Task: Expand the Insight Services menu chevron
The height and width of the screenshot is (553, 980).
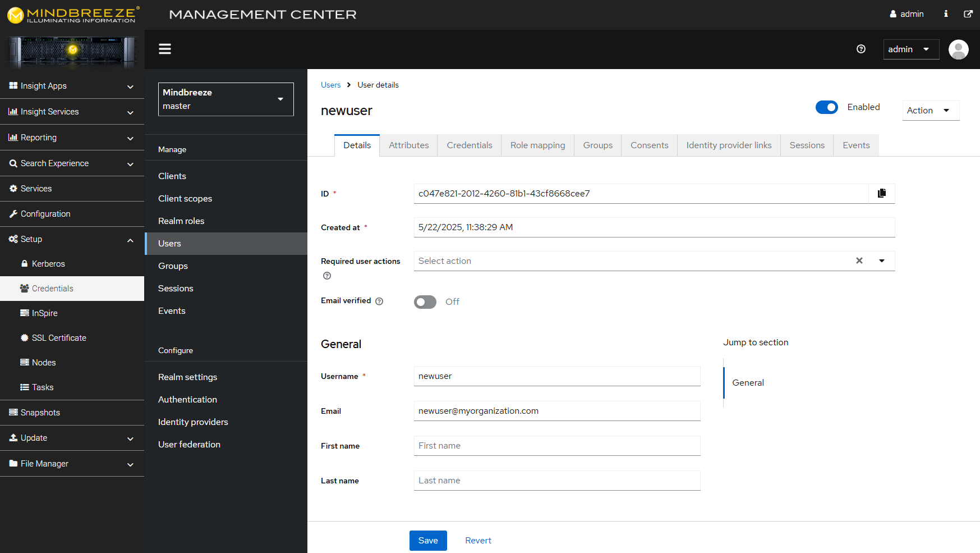Action: coord(130,112)
